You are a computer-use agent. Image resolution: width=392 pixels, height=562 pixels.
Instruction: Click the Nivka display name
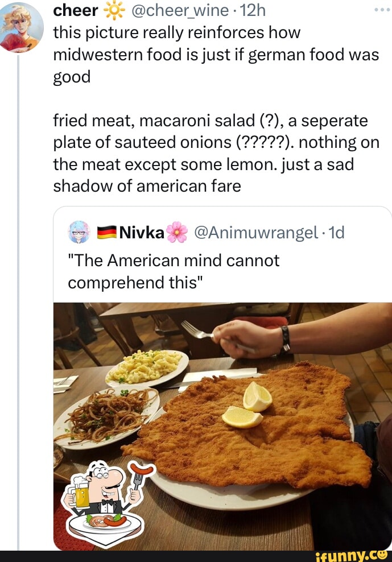pyautogui.click(x=142, y=233)
